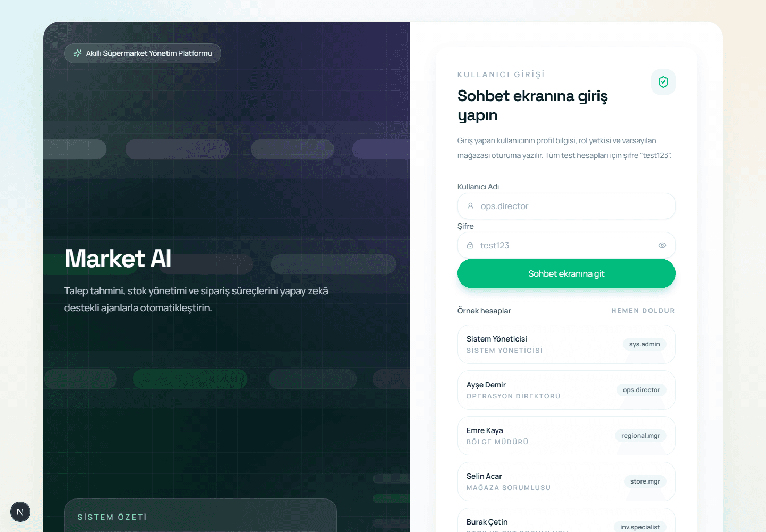This screenshot has height=532, width=766.
Task: Click the KULLANICI GİRİŞİ label
Action: point(501,74)
